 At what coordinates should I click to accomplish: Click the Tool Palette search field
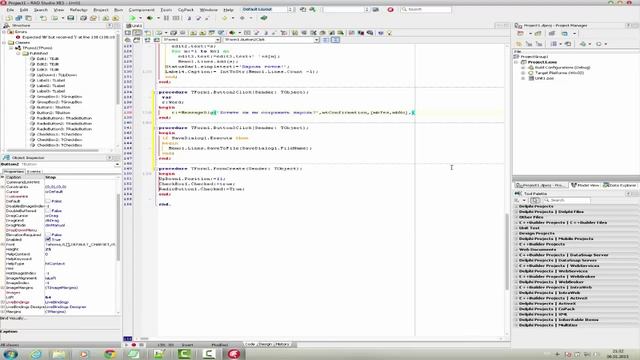coord(566,200)
